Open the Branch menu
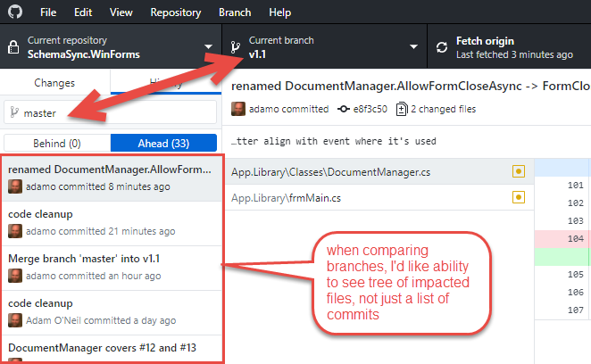This screenshot has width=591, height=364. [235, 12]
